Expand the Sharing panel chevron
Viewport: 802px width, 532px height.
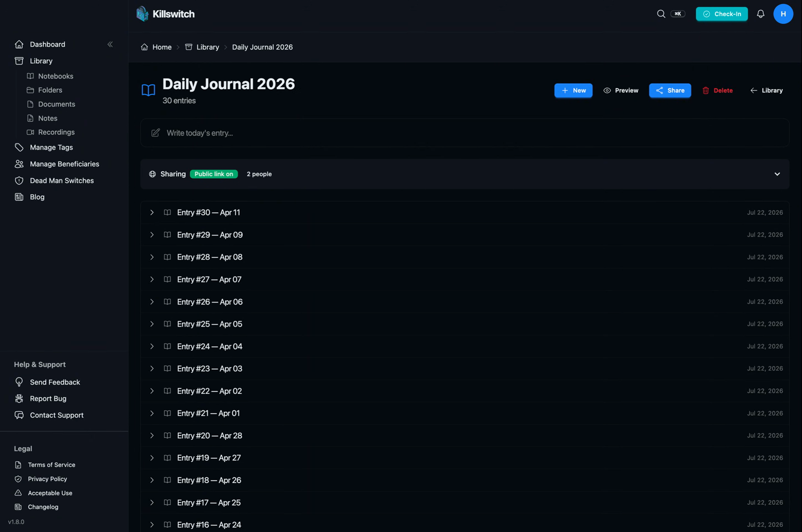tap(777, 174)
